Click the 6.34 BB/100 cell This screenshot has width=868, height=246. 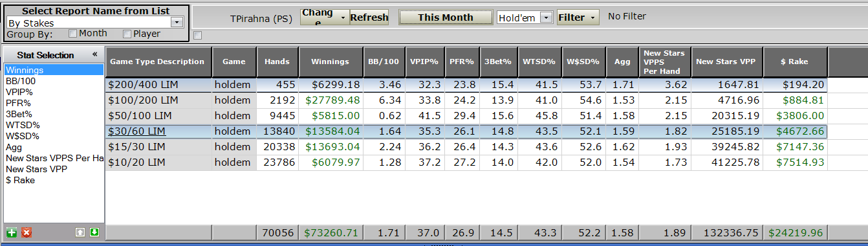click(x=384, y=100)
